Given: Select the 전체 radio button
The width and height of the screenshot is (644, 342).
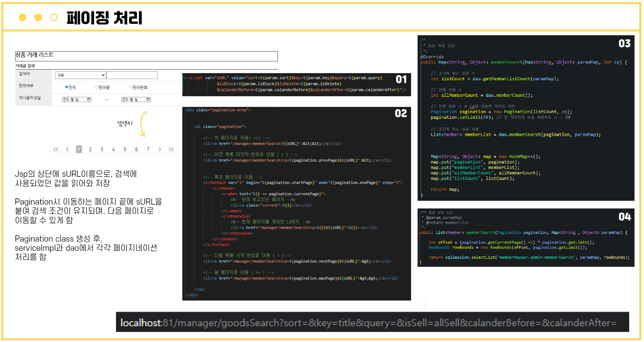Looking at the screenshot, I should tap(67, 87).
